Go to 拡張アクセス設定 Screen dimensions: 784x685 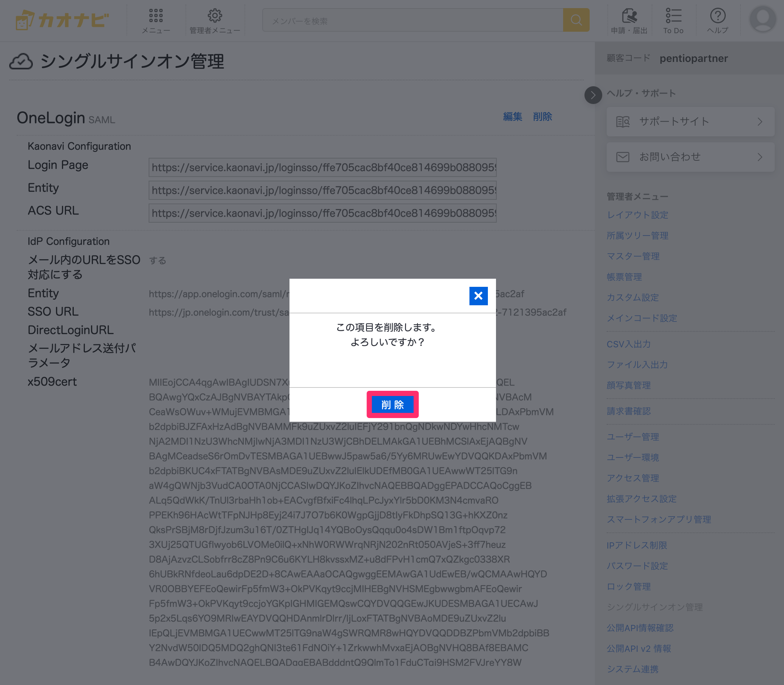point(641,499)
